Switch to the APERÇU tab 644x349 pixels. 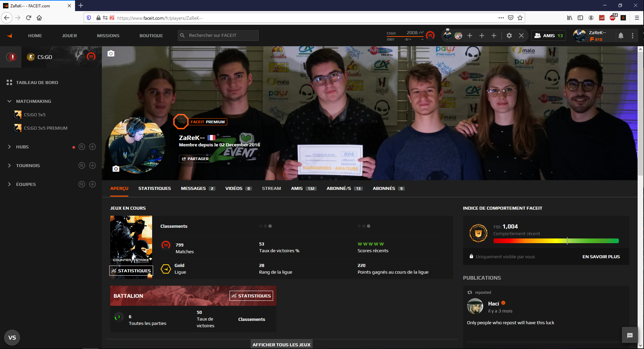[119, 189]
